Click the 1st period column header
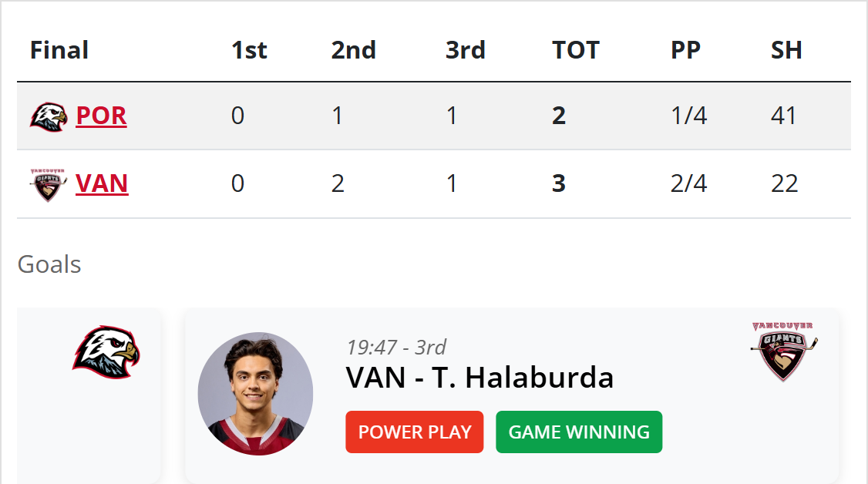868x484 pixels. point(249,50)
